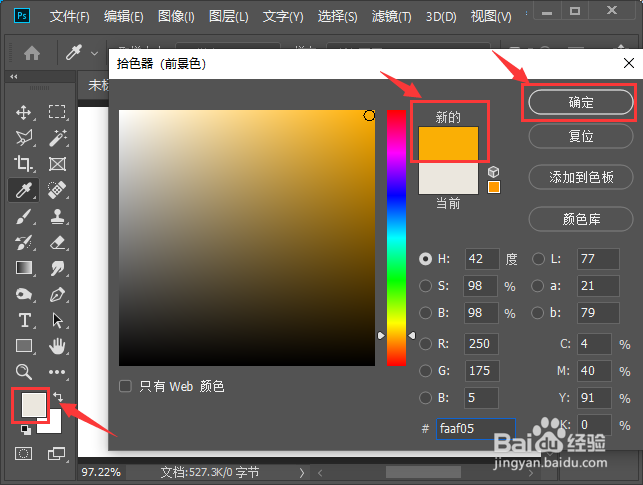
Task: Select the R red radio button
Action: coord(425,344)
